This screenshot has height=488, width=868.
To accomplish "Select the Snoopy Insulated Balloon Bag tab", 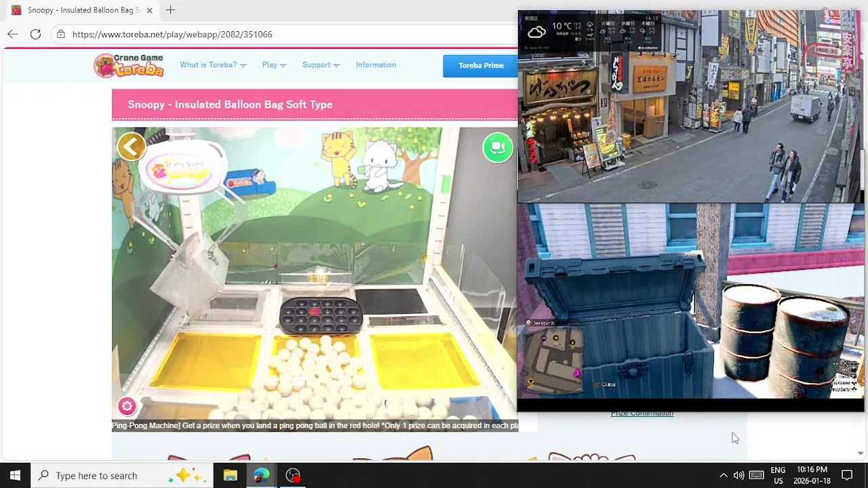I will click(81, 10).
